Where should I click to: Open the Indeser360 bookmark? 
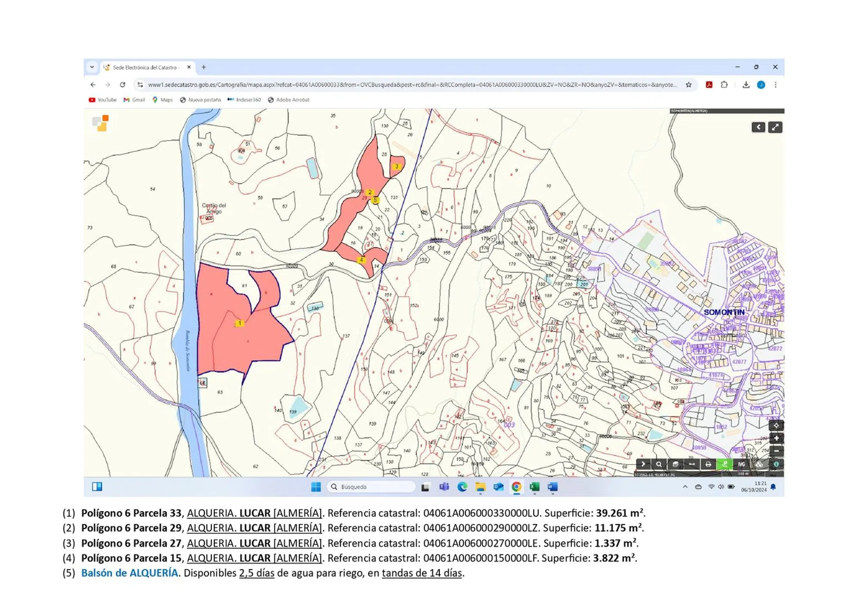244,100
